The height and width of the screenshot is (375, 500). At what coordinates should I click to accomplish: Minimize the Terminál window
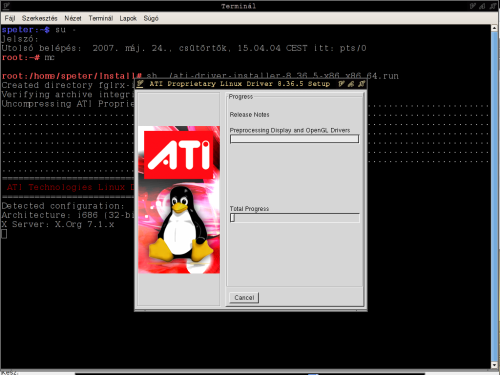(x=473, y=6)
